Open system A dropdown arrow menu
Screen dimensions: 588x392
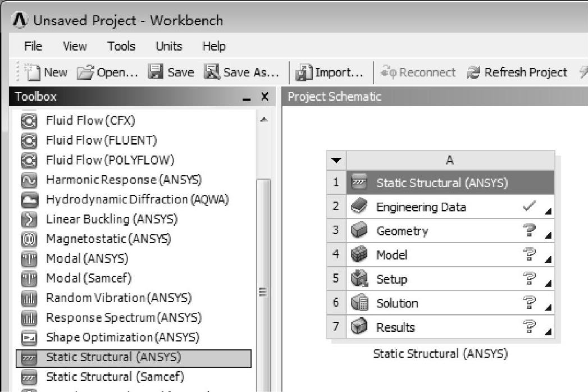(x=336, y=161)
